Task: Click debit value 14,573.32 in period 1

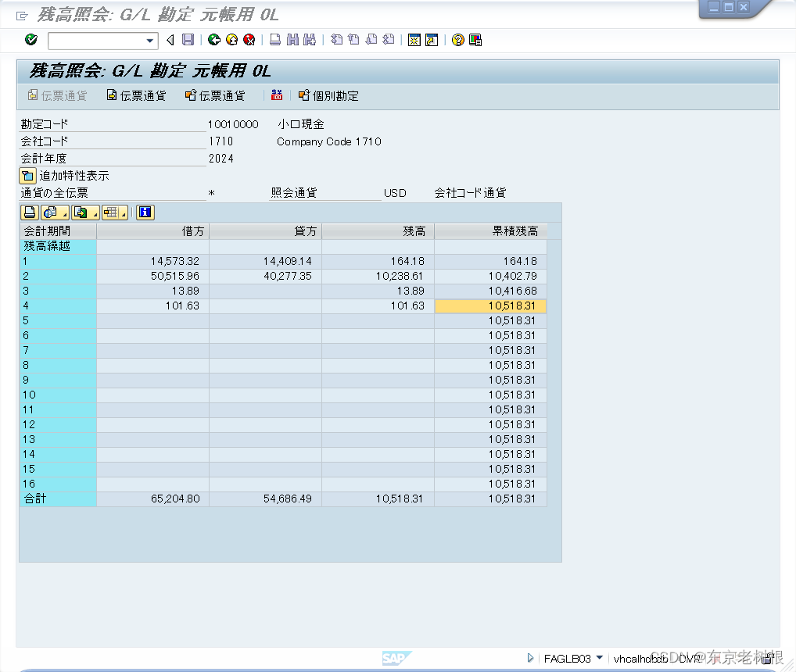Action: tap(174, 261)
